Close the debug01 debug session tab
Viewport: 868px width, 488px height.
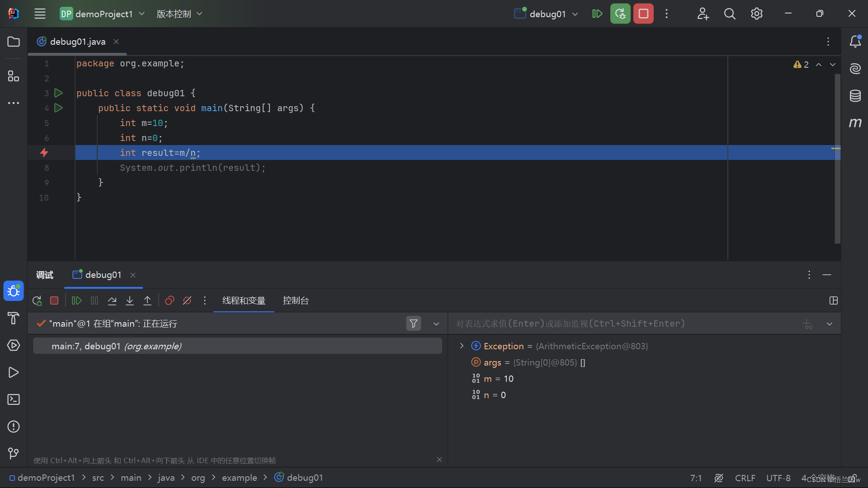pyautogui.click(x=133, y=275)
